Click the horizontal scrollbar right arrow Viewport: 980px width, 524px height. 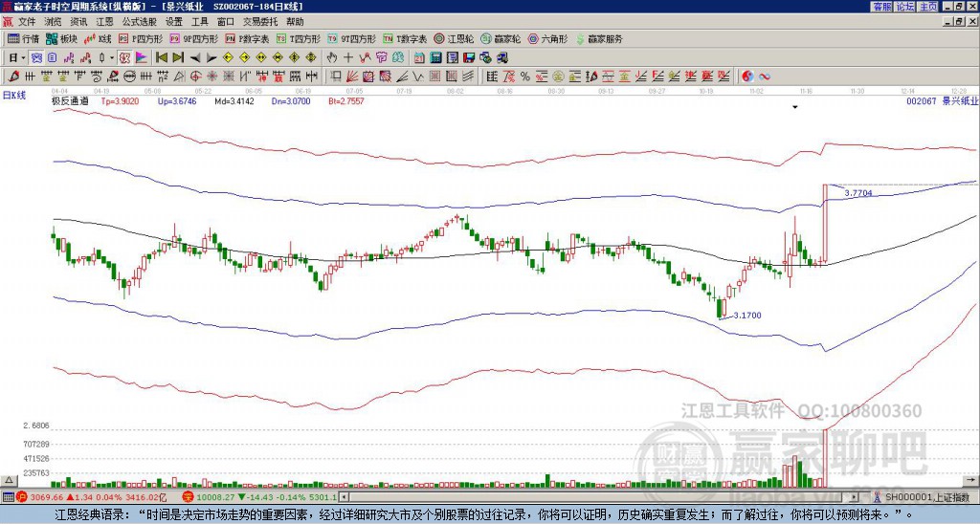point(854,497)
